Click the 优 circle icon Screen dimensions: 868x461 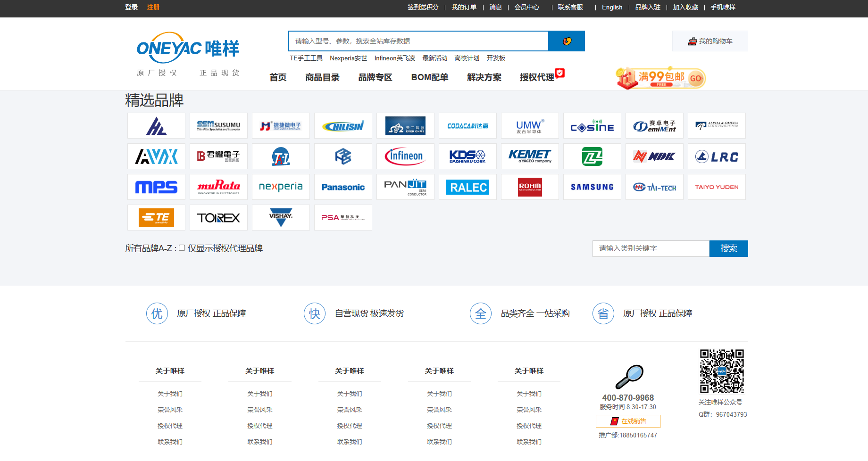click(x=157, y=313)
